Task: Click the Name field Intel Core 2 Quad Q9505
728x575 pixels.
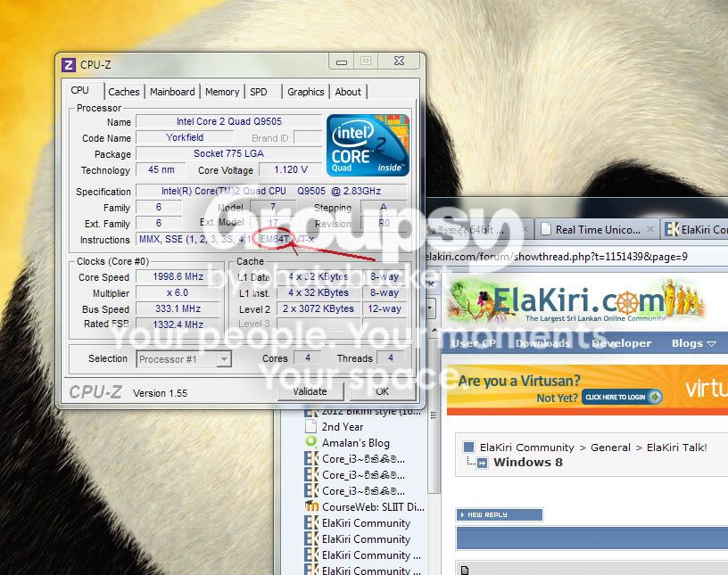Action: point(229,121)
